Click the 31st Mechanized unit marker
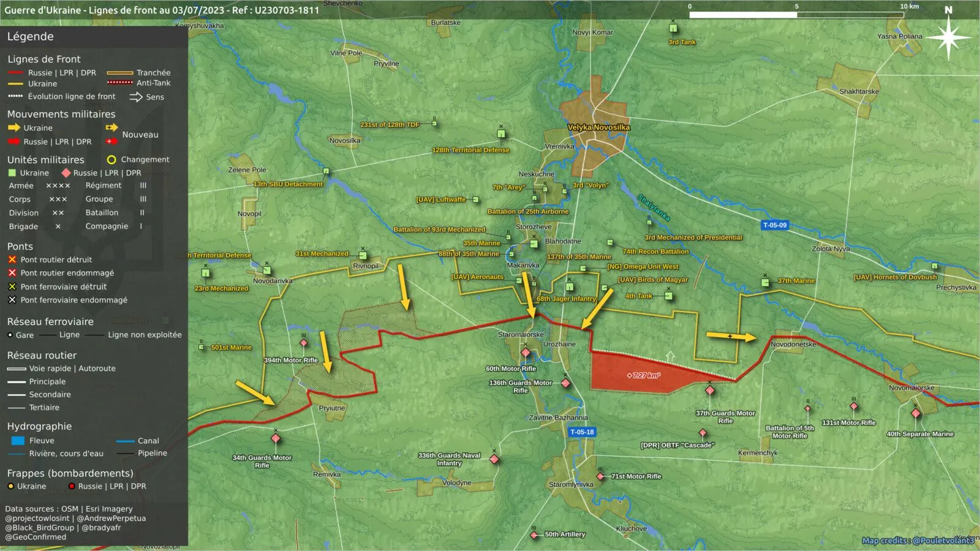The image size is (980, 551). click(363, 255)
